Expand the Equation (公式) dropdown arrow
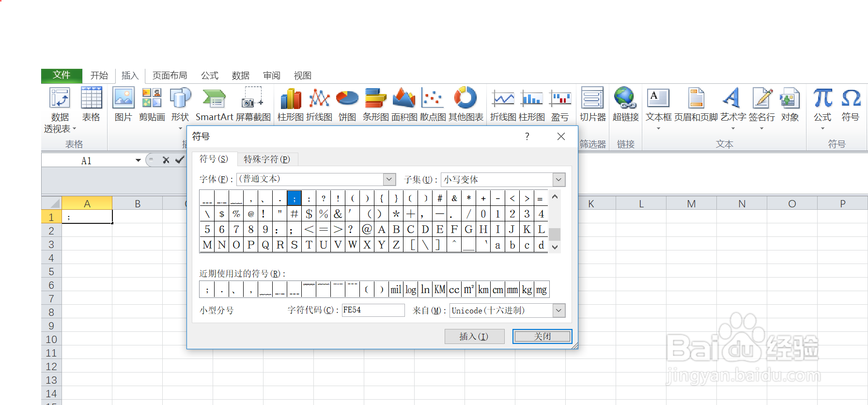This screenshot has height=405, width=868. tap(822, 129)
